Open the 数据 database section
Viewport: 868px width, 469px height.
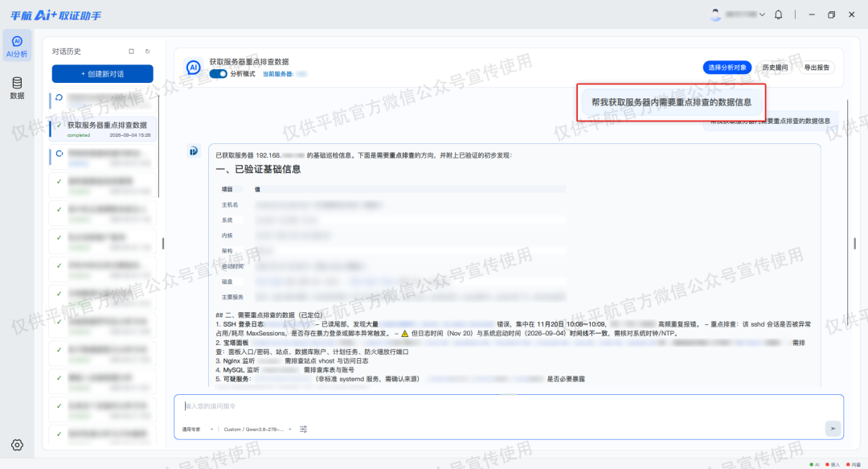(17, 88)
